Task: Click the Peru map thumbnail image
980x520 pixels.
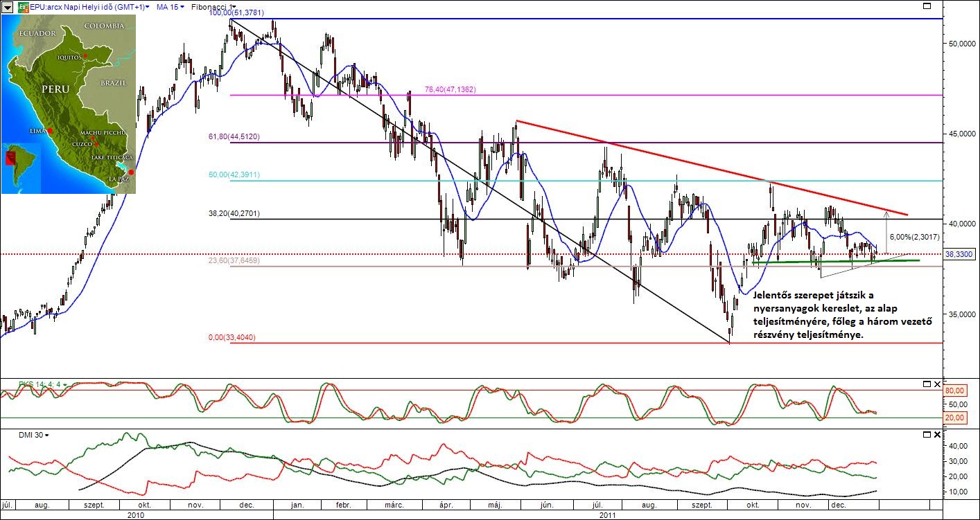Action: [x=68, y=104]
